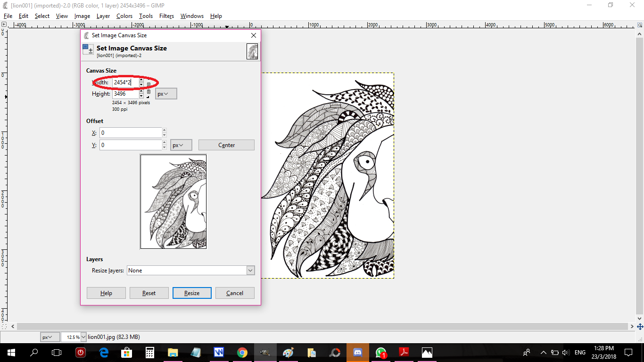Open the Select menu

point(42,16)
